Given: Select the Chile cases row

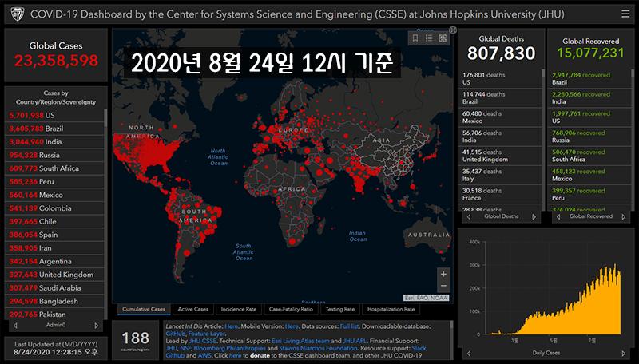Looking at the screenshot, I should 54,222.
